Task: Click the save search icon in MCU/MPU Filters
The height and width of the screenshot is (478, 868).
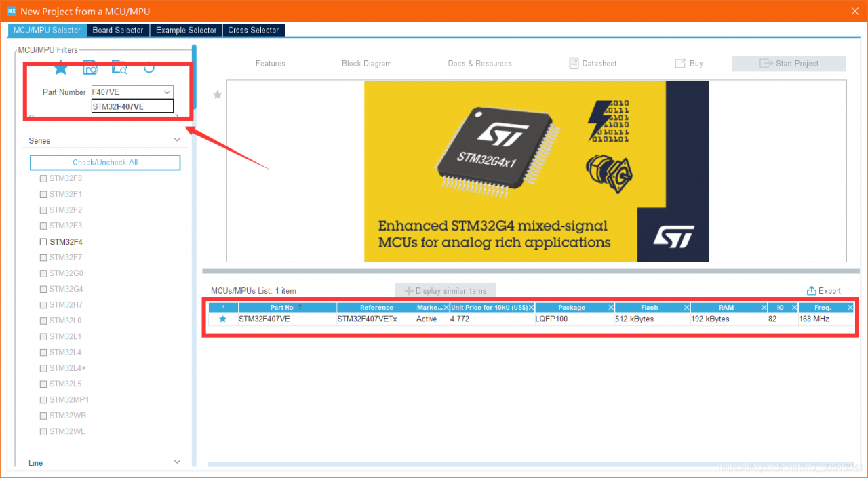Action: 90,68
